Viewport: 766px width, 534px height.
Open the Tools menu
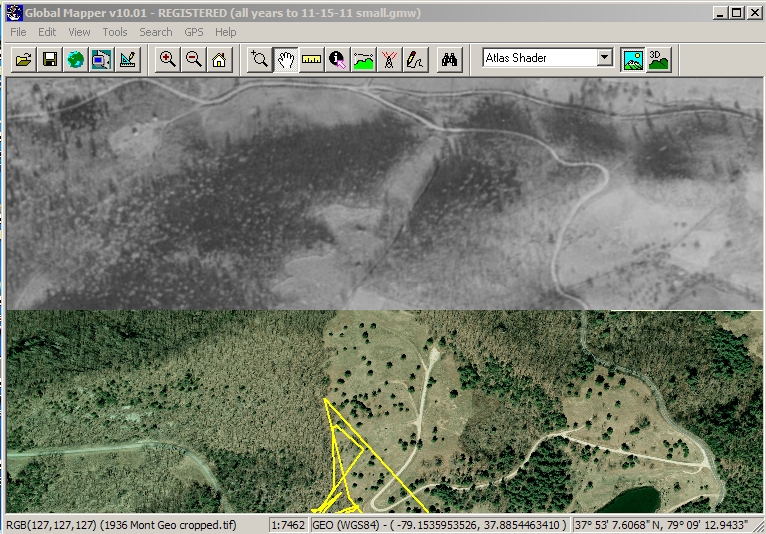[115, 32]
